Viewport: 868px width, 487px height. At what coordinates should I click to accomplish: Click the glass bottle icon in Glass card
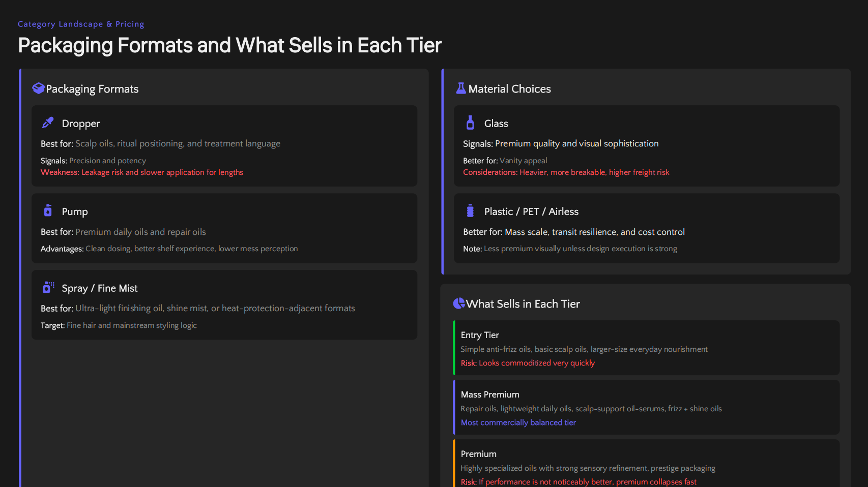pyautogui.click(x=470, y=123)
